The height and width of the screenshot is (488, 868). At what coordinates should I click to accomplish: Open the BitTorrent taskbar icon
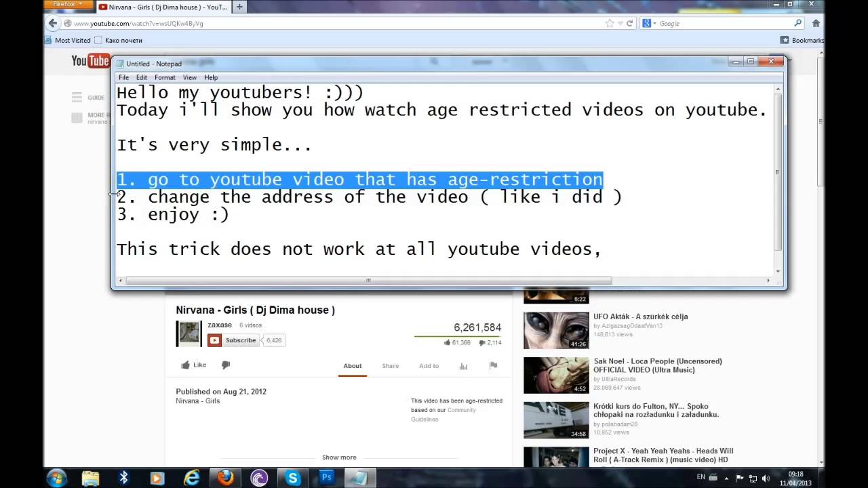click(259, 479)
